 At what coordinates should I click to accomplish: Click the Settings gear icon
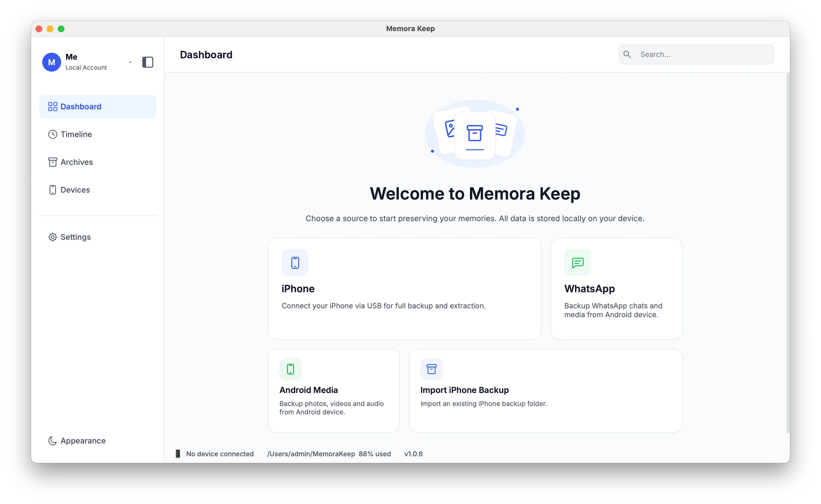coord(52,237)
